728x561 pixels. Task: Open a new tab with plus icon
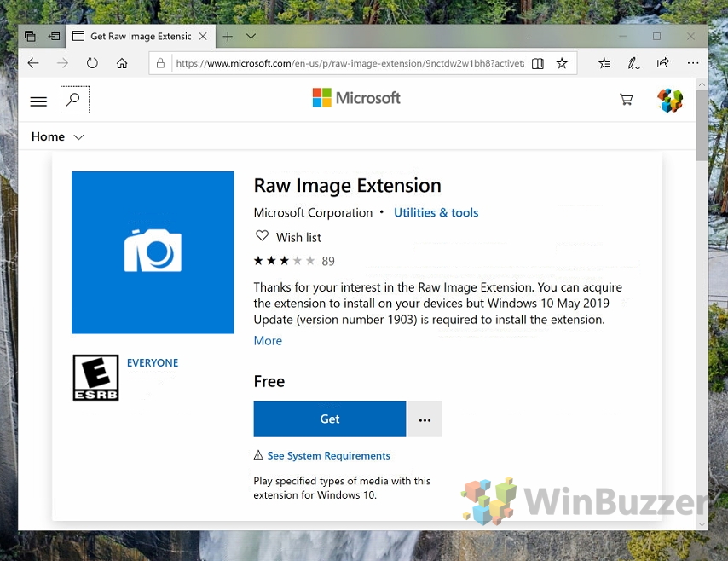pyautogui.click(x=228, y=36)
